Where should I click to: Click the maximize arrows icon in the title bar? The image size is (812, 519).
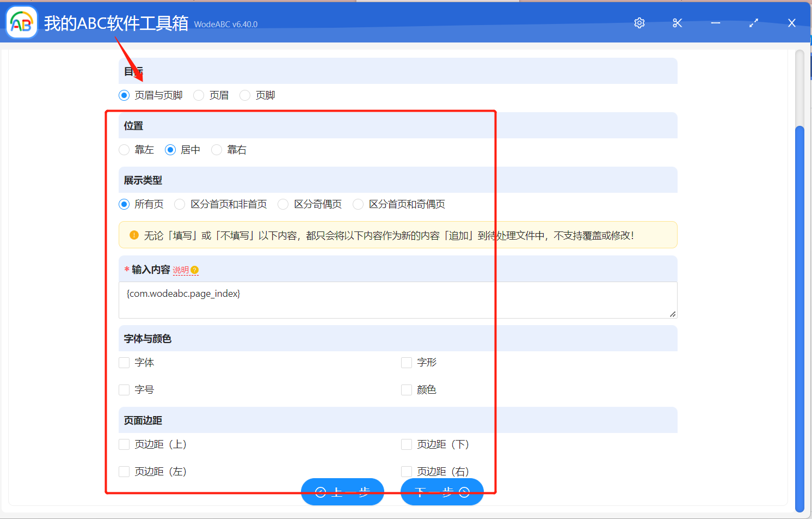(x=754, y=23)
